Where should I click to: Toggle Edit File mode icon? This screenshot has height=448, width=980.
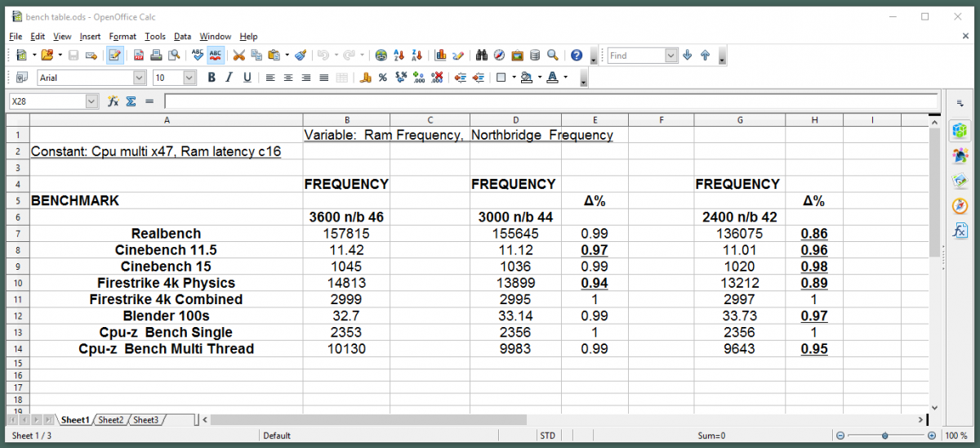pos(114,56)
